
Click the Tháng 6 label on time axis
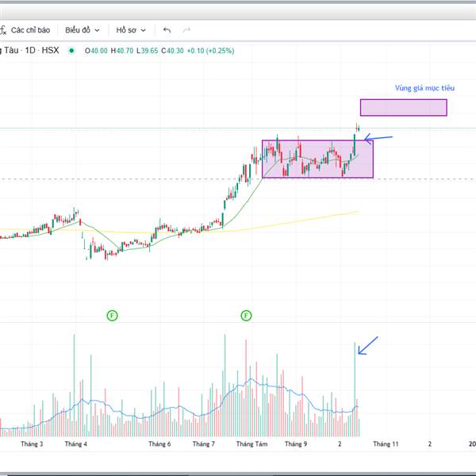point(159,444)
